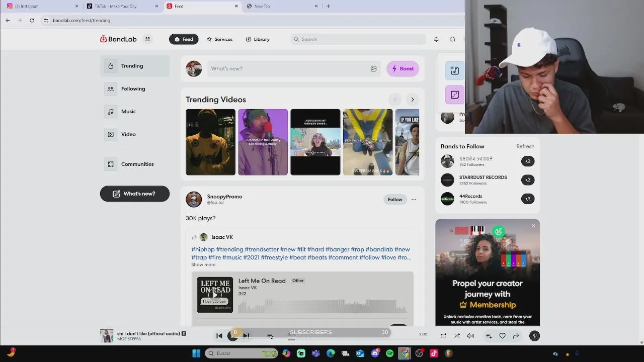Screen dimensions: 644x362
Task: Click the volume icon in player
Action: click(x=470, y=336)
